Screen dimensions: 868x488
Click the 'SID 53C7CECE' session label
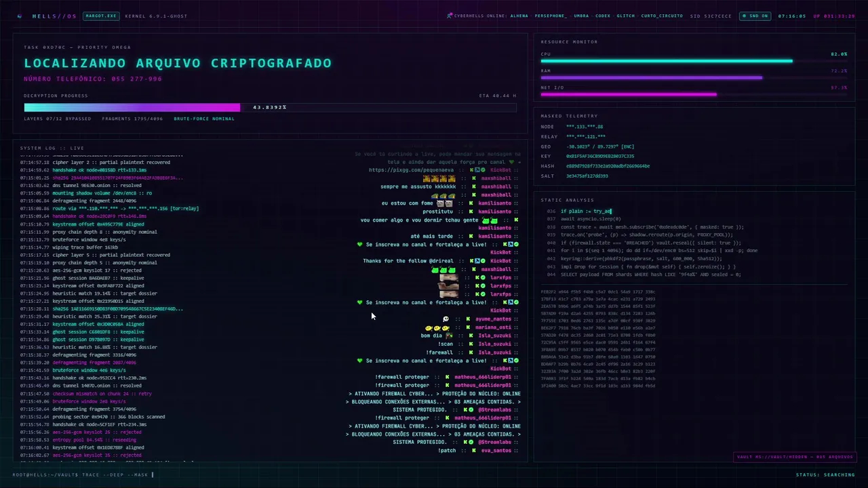711,16
